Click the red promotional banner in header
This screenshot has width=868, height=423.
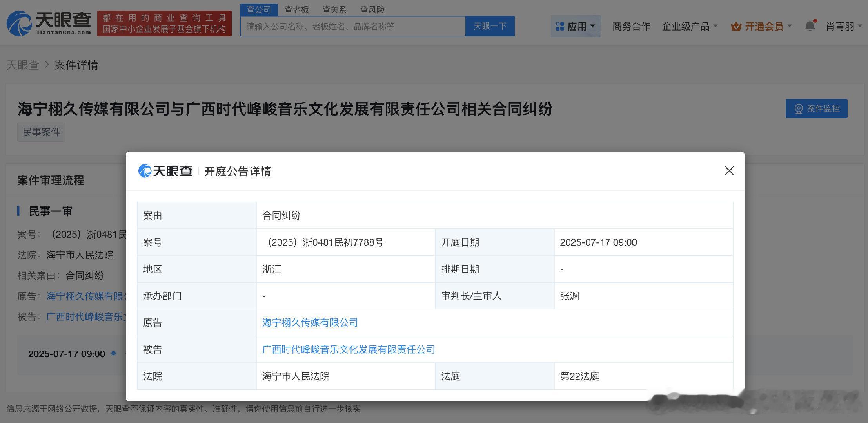tap(164, 23)
